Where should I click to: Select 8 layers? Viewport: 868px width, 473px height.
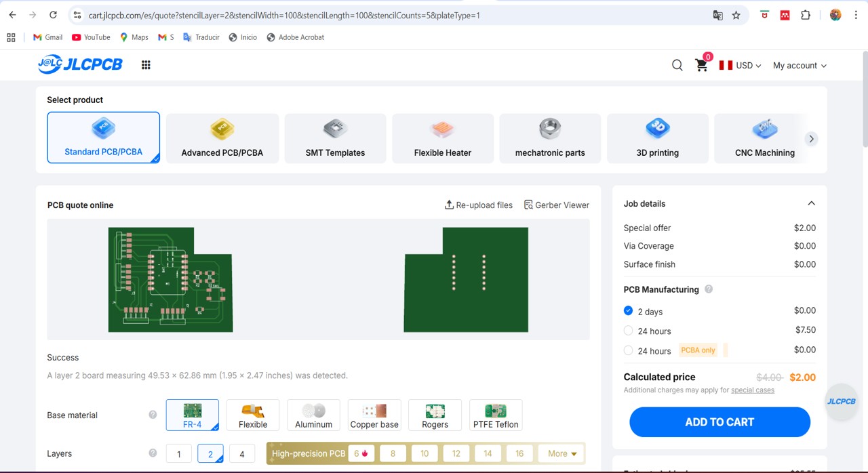point(393,453)
